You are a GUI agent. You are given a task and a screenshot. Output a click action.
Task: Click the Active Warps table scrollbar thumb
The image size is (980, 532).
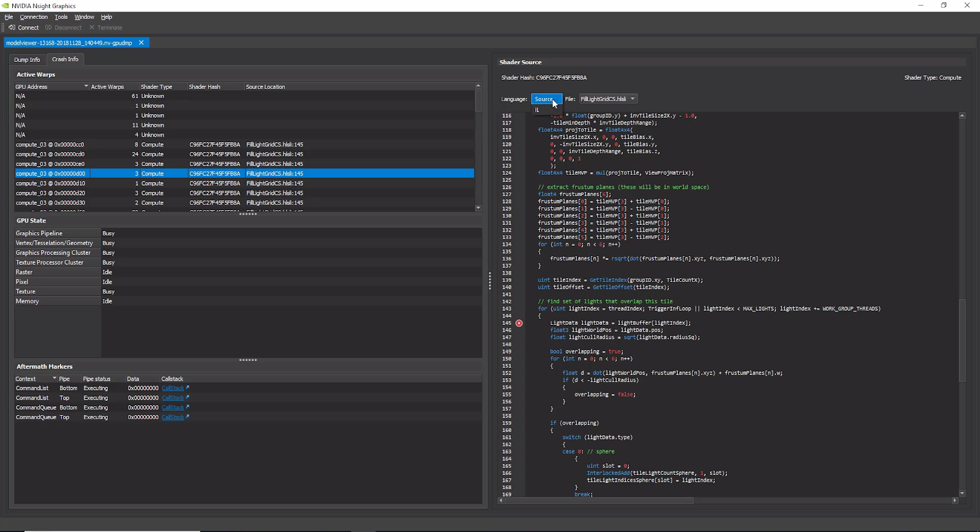[478, 101]
